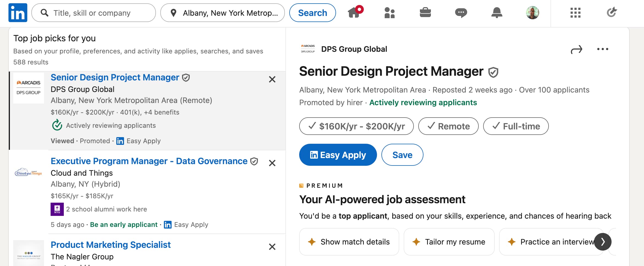This screenshot has width=644, height=266.
Task: Click the Nagler Group company logo
Action: pos(29,253)
